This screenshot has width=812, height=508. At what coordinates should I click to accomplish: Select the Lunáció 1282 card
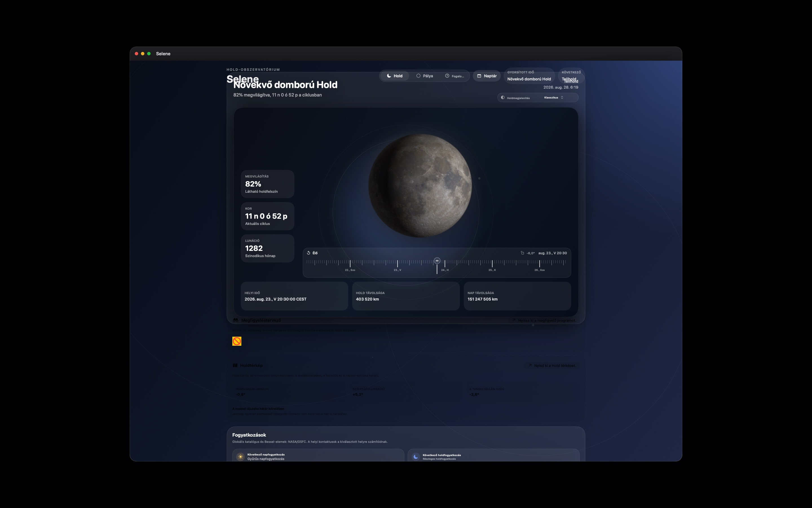267,248
